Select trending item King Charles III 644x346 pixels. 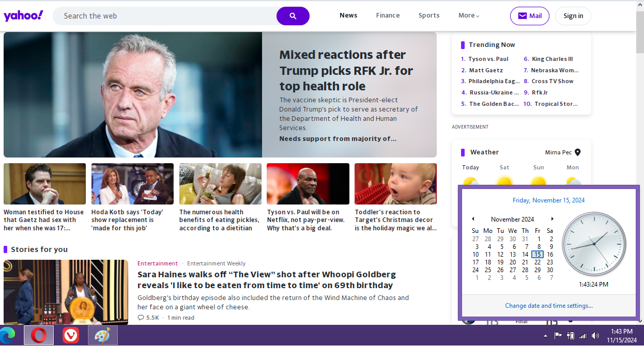click(553, 59)
